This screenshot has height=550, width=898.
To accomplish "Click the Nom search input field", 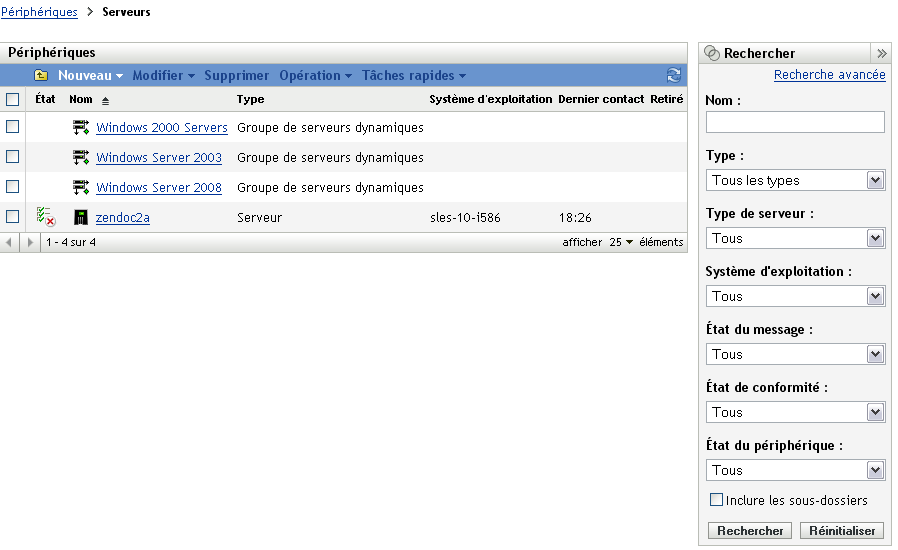I will 795,122.
